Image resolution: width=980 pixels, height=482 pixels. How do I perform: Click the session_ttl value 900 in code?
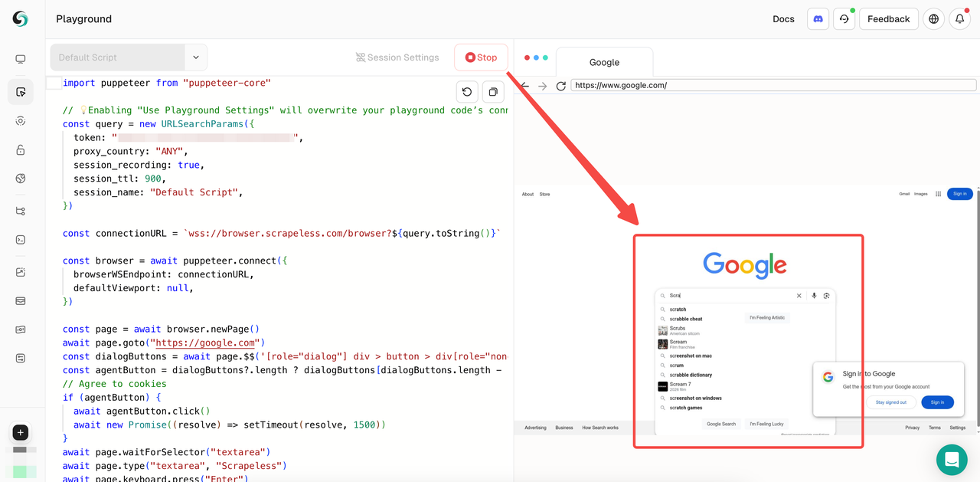152,179
